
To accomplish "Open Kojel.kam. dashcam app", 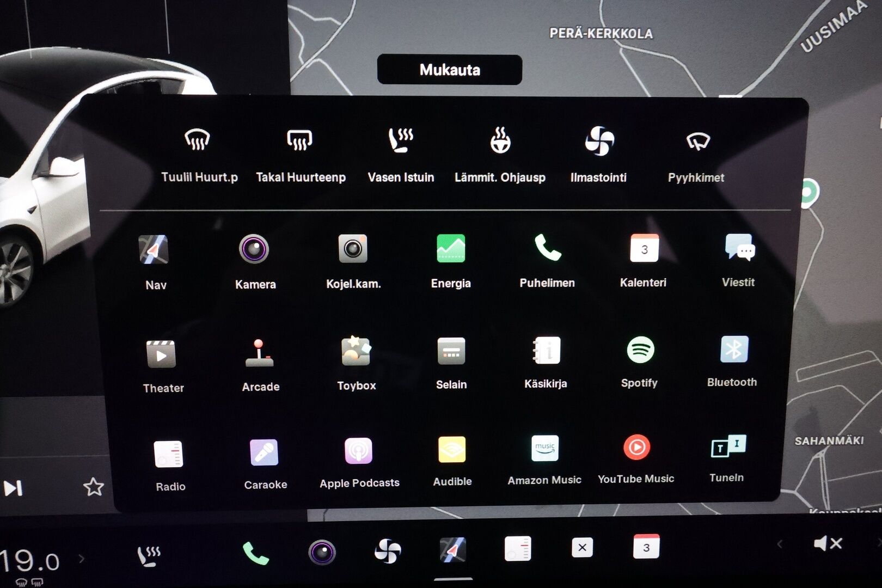I will point(353,249).
